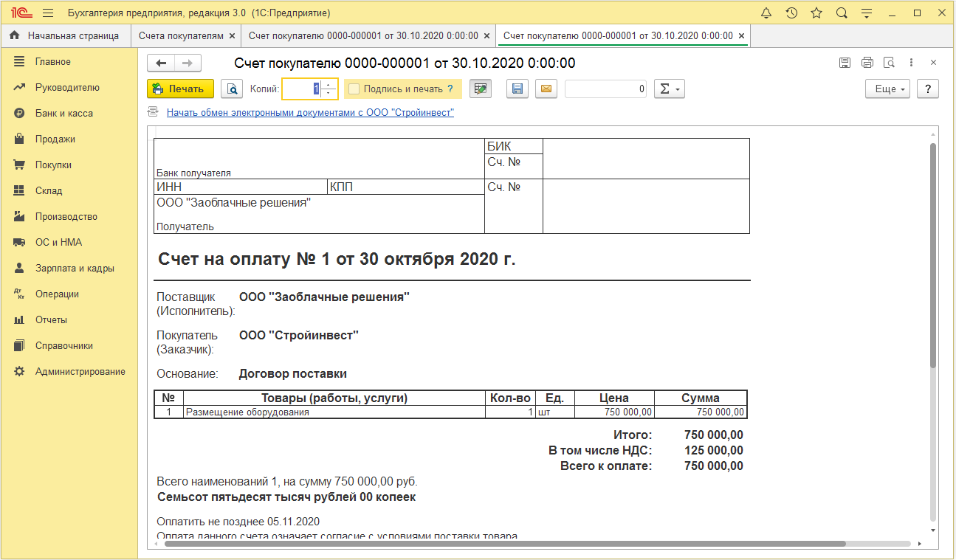Image resolution: width=956 pixels, height=560 pixels.
Task: Click link Начать обмен электронными документами с ООО "Стройинвест"
Action: 310,113
